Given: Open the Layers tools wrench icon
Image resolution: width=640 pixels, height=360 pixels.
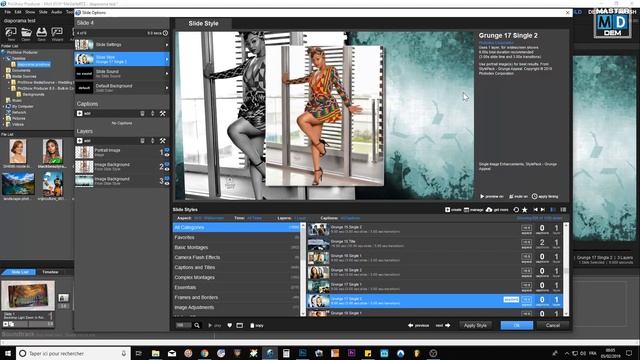Looking at the screenshot, I should pyautogui.click(x=162, y=141).
